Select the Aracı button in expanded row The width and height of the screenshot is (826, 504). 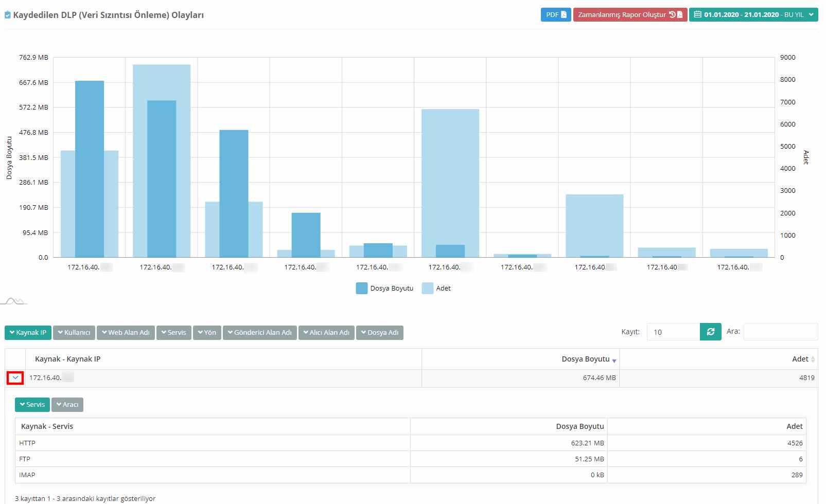(x=67, y=405)
